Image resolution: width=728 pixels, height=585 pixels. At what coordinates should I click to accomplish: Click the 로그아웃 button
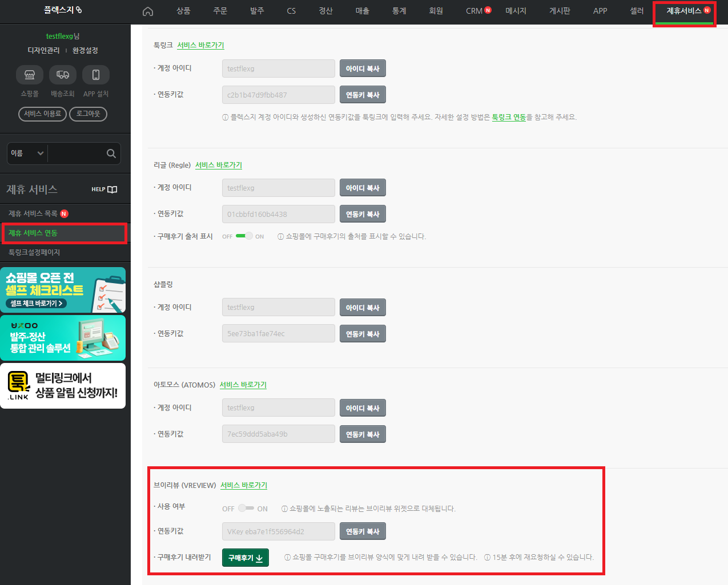88,114
